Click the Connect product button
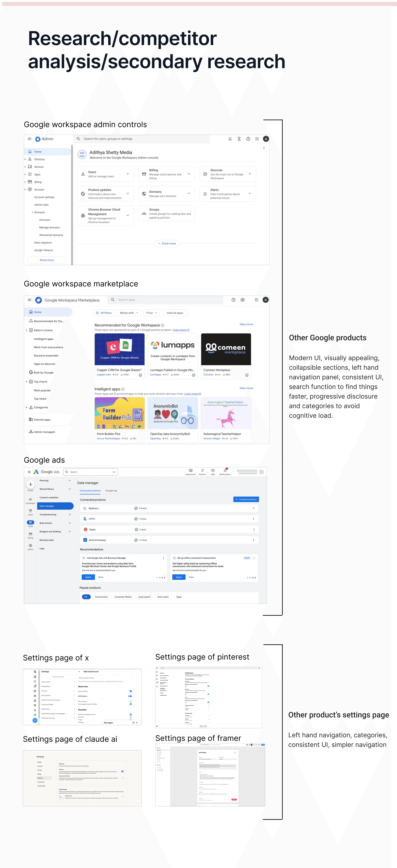The width and height of the screenshot is (397, 868). [x=246, y=499]
